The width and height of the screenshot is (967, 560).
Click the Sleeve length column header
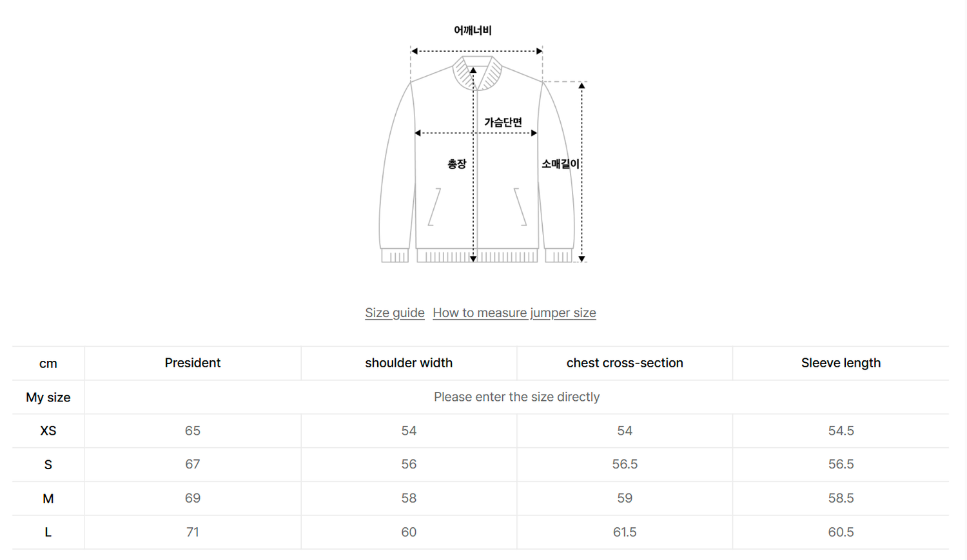click(x=841, y=363)
